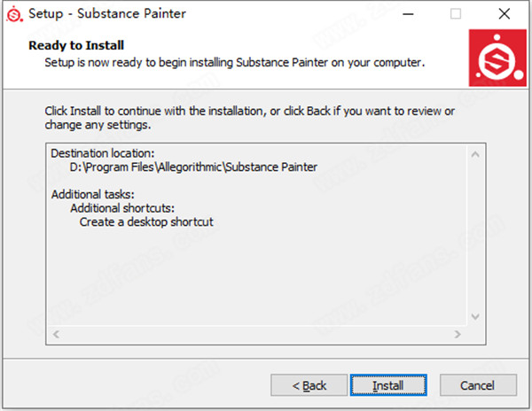Click the 'Setup - Substance Painter' title text
The image size is (532, 411).
tap(107, 13)
